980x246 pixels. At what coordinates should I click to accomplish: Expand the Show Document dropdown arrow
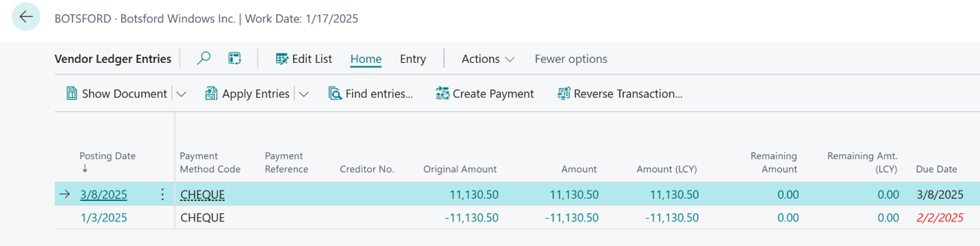[182, 94]
